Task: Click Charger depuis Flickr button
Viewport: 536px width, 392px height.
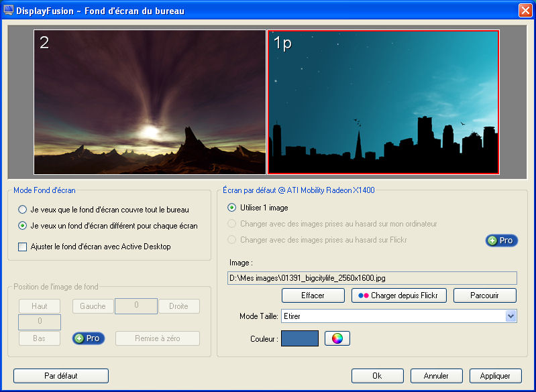Action: tap(399, 296)
